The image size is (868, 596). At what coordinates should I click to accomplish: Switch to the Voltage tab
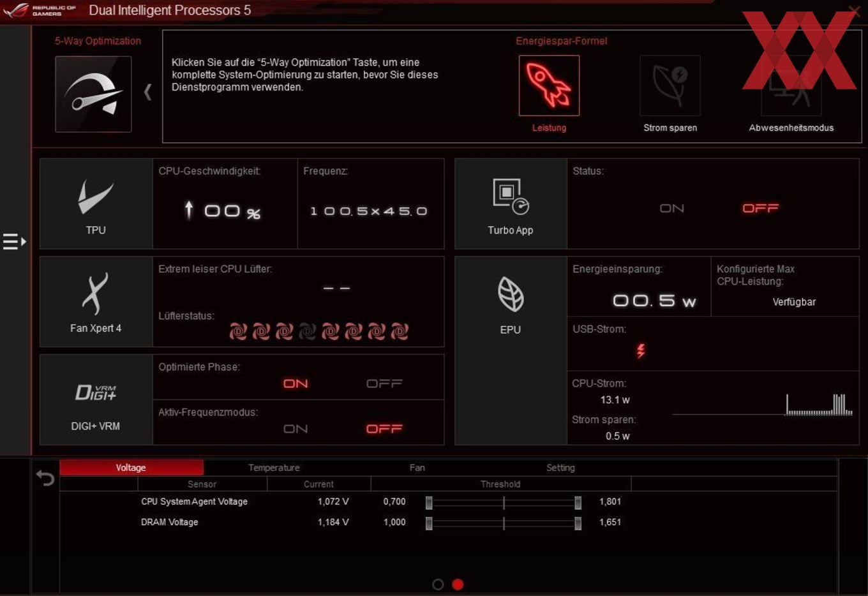point(131,468)
